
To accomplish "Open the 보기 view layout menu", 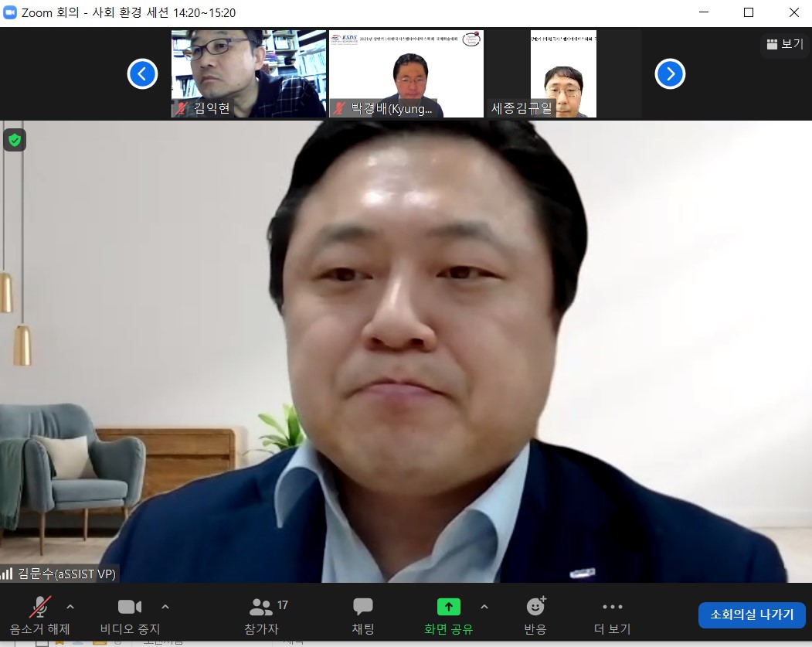I will pos(784,44).
